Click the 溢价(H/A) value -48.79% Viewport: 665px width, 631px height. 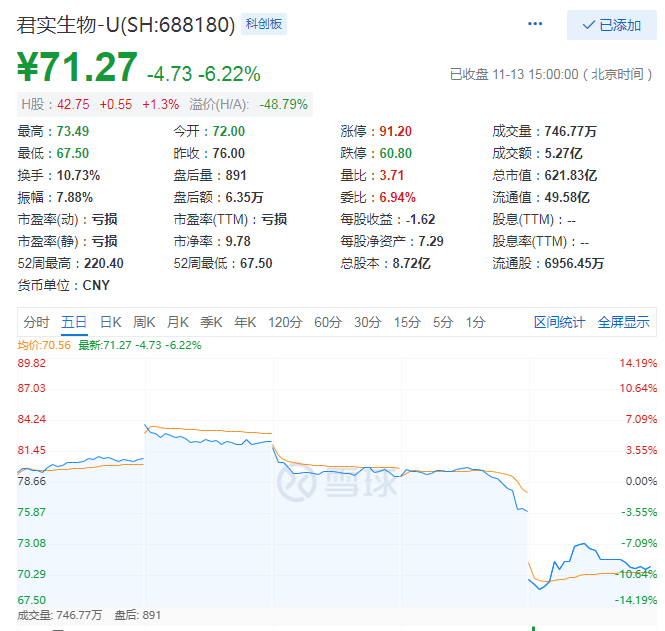coord(284,104)
